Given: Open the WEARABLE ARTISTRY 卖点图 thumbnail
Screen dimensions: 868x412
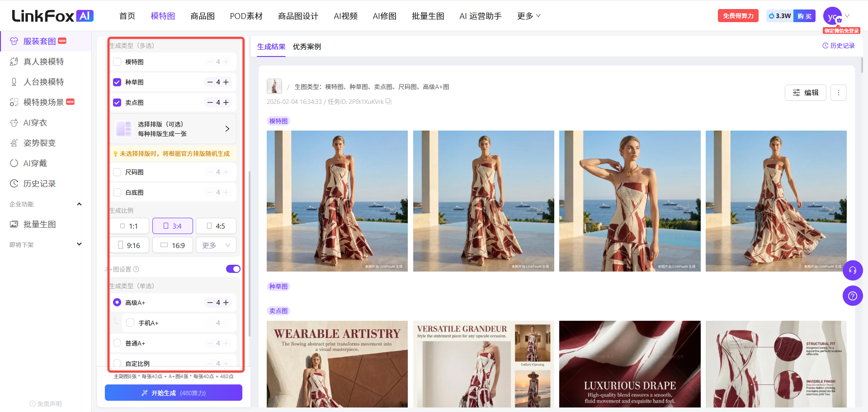Looking at the screenshot, I should [x=337, y=364].
